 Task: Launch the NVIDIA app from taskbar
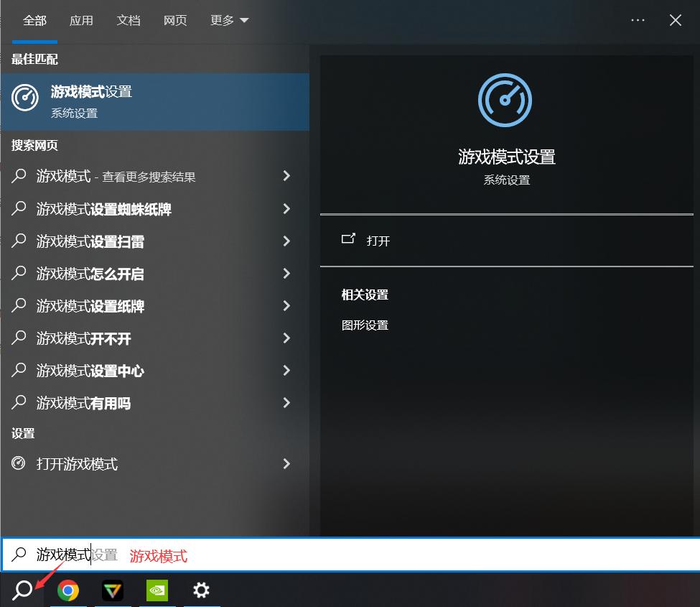tap(157, 590)
